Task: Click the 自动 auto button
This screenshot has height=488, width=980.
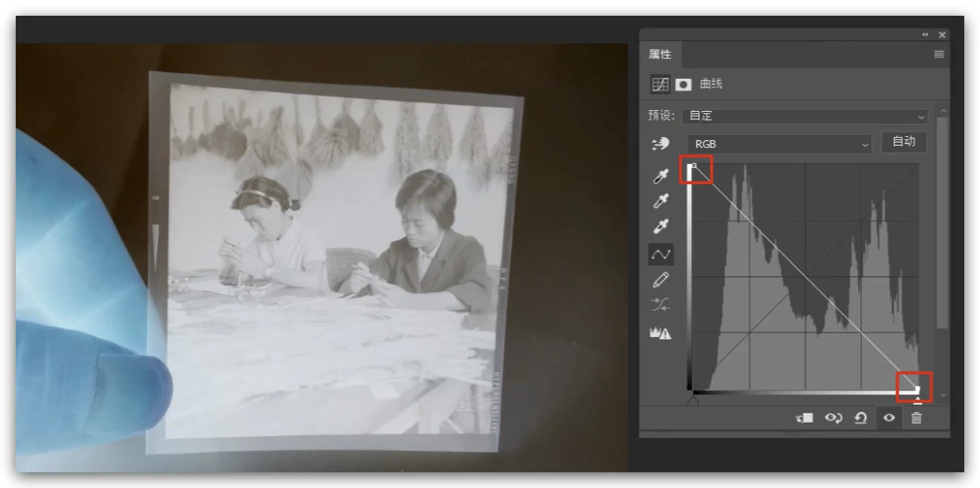Action: (904, 142)
